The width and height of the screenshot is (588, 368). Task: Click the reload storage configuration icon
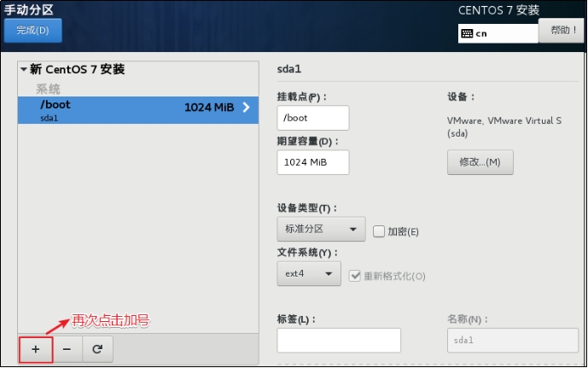(x=97, y=349)
